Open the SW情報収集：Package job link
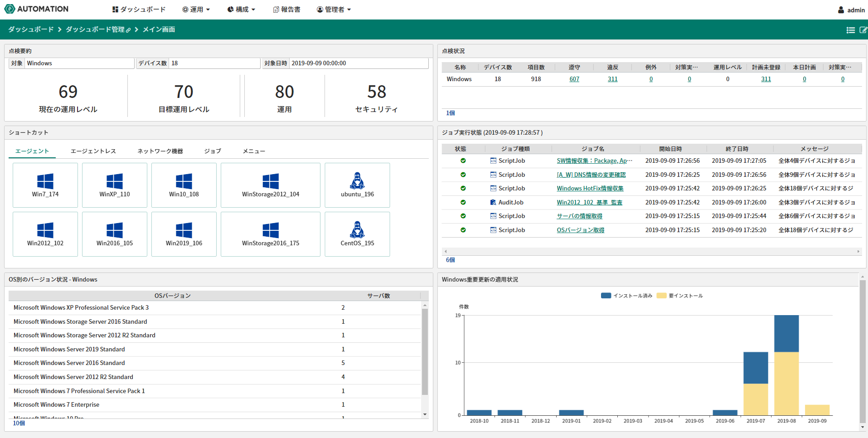Image resolution: width=868 pixels, height=438 pixels. tap(594, 161)
